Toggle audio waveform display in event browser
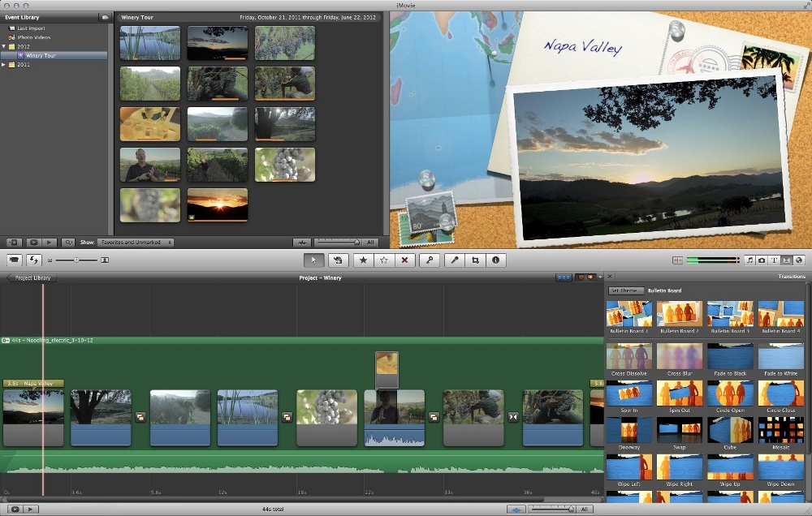Image resolution: width=812 pixels, height=516 pixels. coord(302,242)
